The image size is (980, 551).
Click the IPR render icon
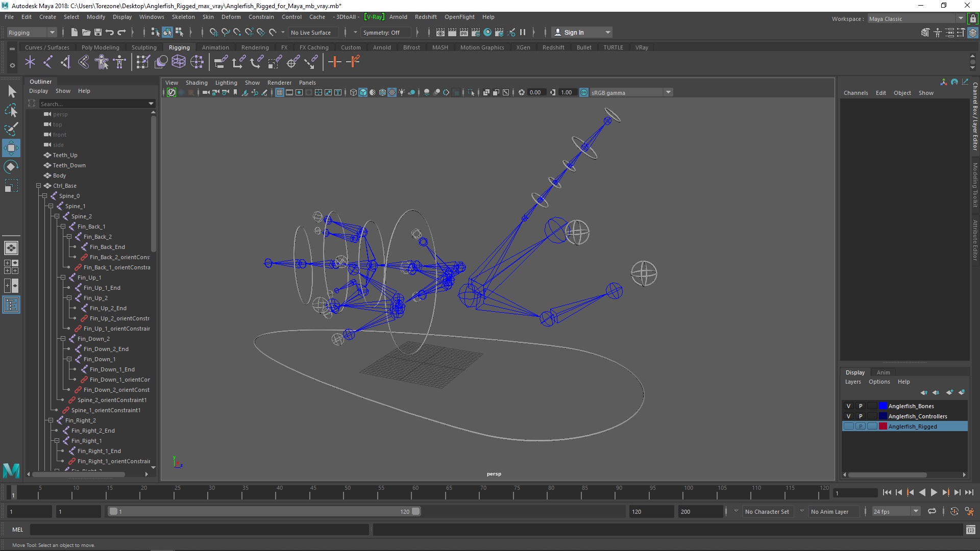[x=464, y=32]
